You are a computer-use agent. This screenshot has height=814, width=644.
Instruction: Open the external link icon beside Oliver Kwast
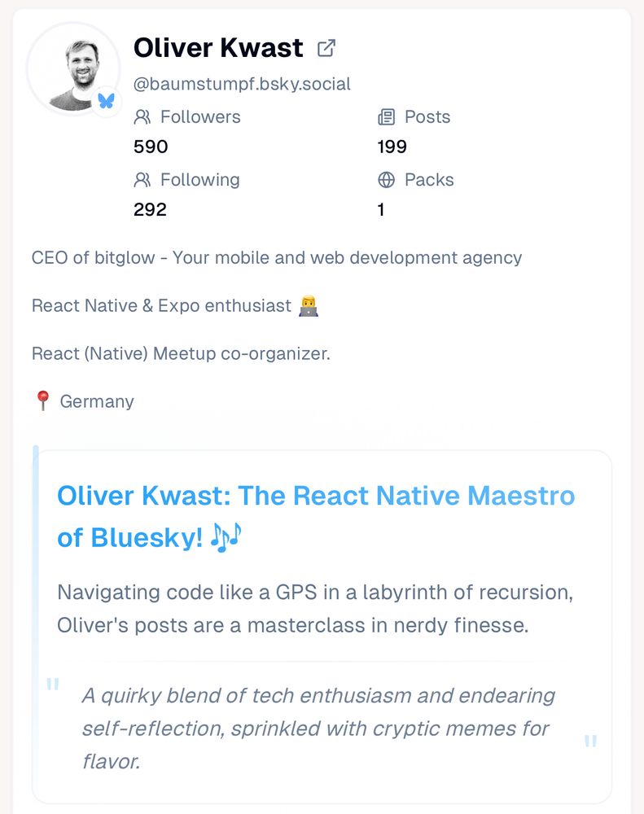point(326,47)
